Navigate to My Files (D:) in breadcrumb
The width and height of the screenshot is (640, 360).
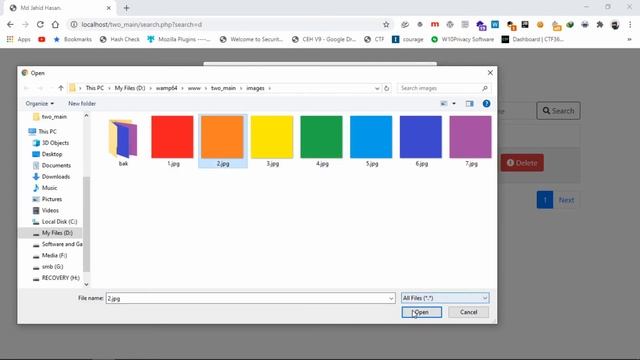pos(130,88)
